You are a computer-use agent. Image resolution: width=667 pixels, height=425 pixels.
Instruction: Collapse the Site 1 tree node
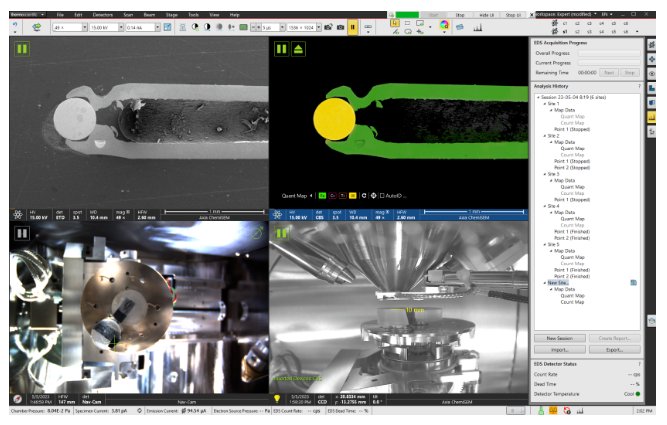coord(543,103)
